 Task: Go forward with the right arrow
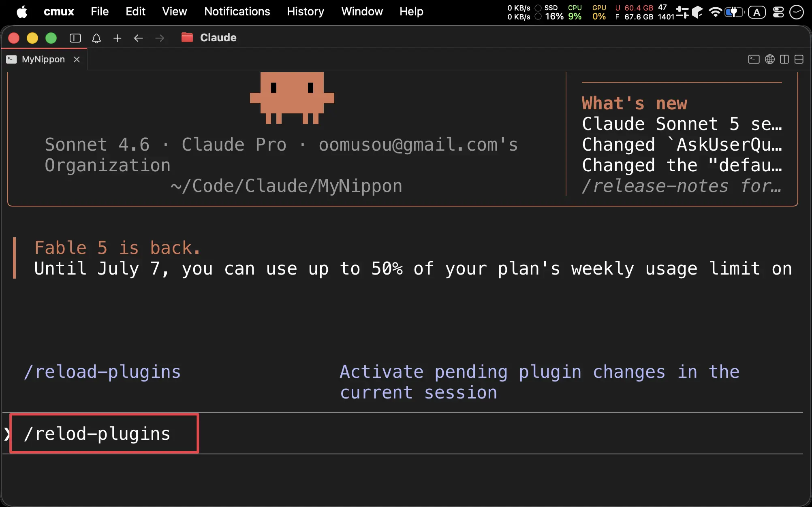pyautogui.click(x=160, y=38)
